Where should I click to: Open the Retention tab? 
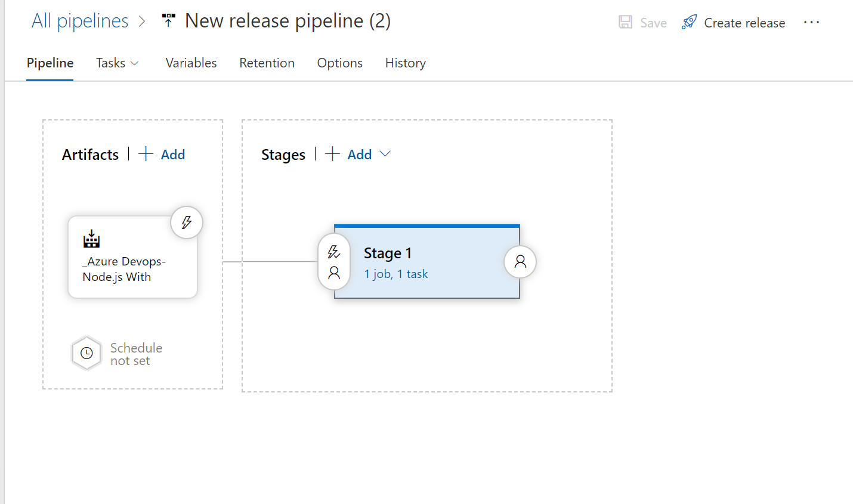pos(267,63)
